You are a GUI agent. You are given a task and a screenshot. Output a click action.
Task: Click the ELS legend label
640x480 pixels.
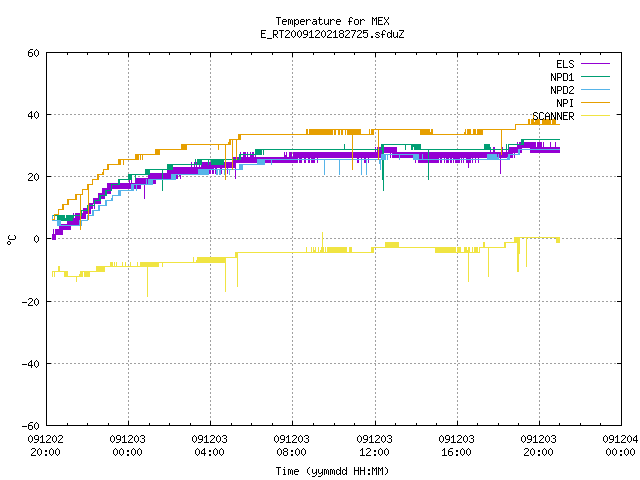(565, 64)
